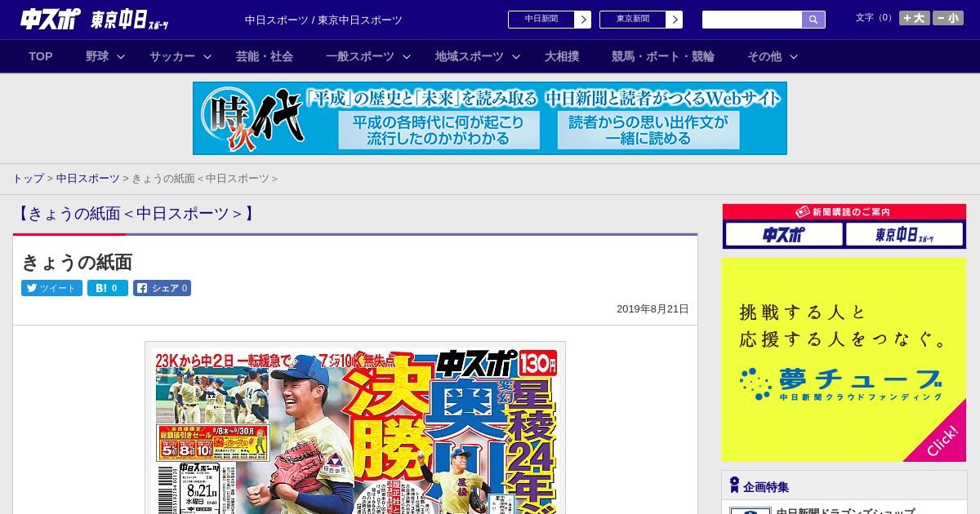Click the 中日スポーツ breadcrumb link
This screenshot has height=514, width=980.
click(x=88, y=179)
